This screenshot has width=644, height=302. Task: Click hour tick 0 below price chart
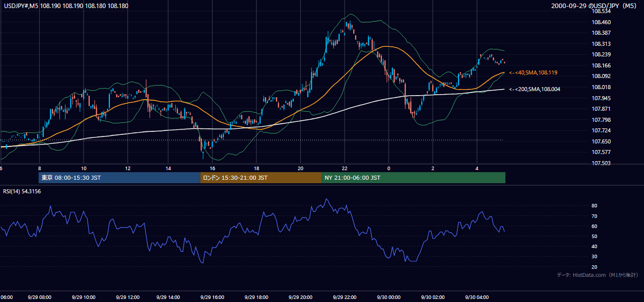(x=389, y=169)
